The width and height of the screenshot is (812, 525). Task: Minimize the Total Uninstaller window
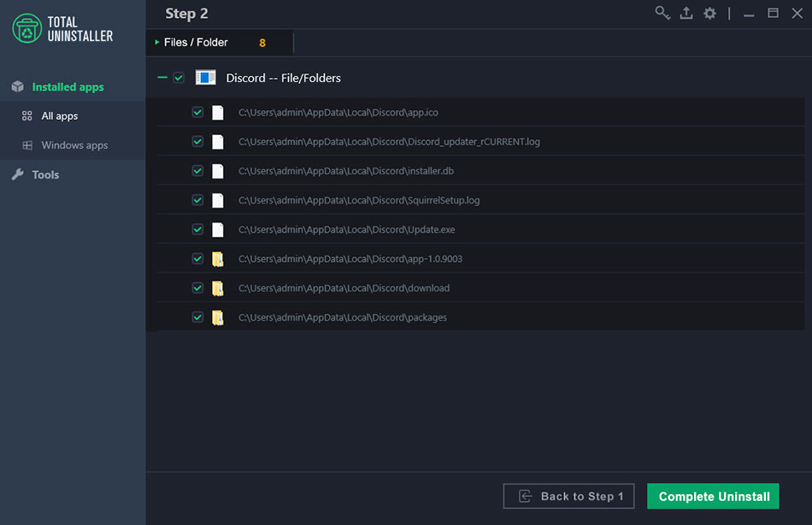(x=748, y=14)
